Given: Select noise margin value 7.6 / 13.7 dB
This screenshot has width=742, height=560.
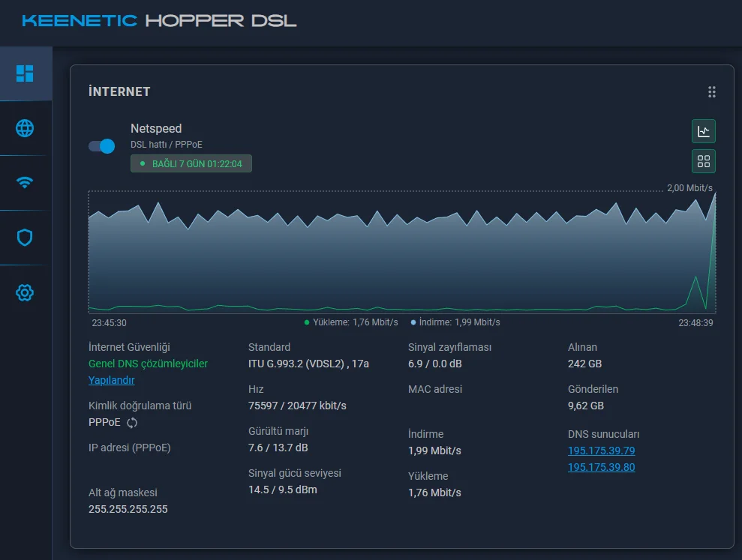Looking at the screenshot, I should click(278, 448).
